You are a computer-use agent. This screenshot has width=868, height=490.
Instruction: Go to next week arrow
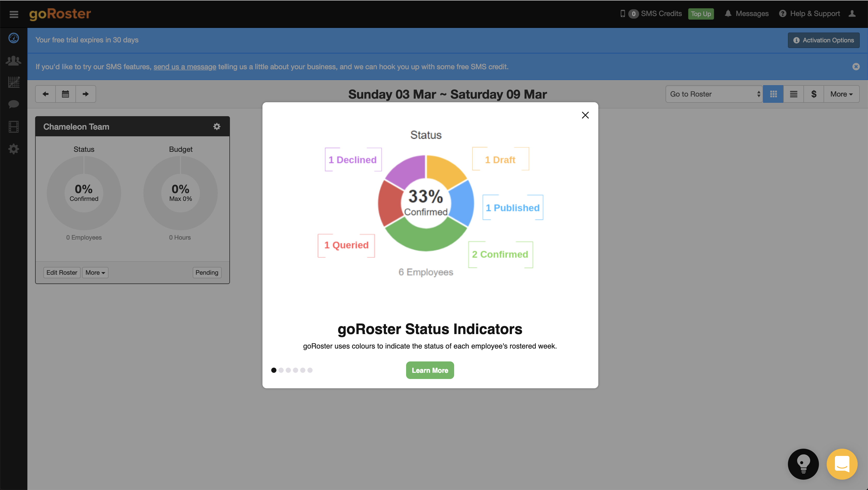tap(86, 94)
